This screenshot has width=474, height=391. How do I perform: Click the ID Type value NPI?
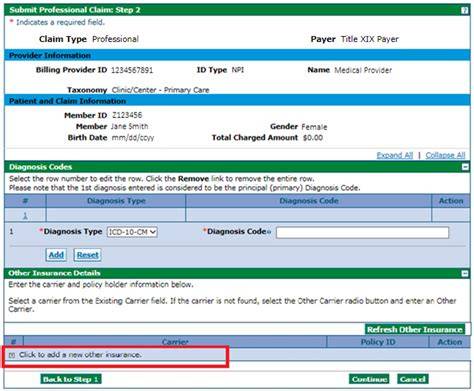pos(238,70)
